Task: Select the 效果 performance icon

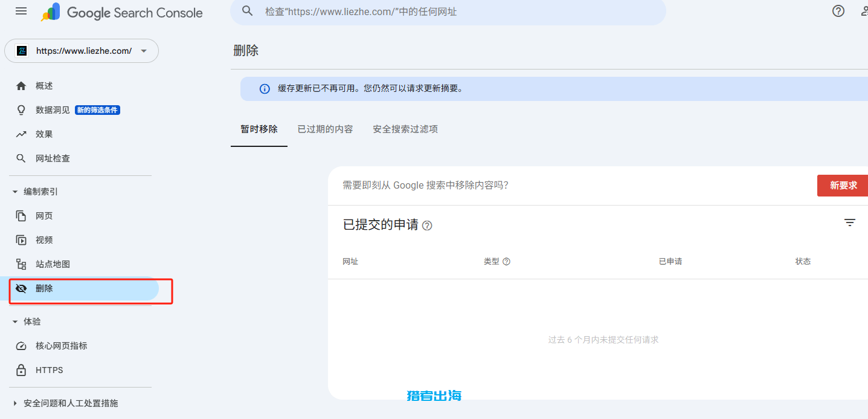Action: coord(21,134)
